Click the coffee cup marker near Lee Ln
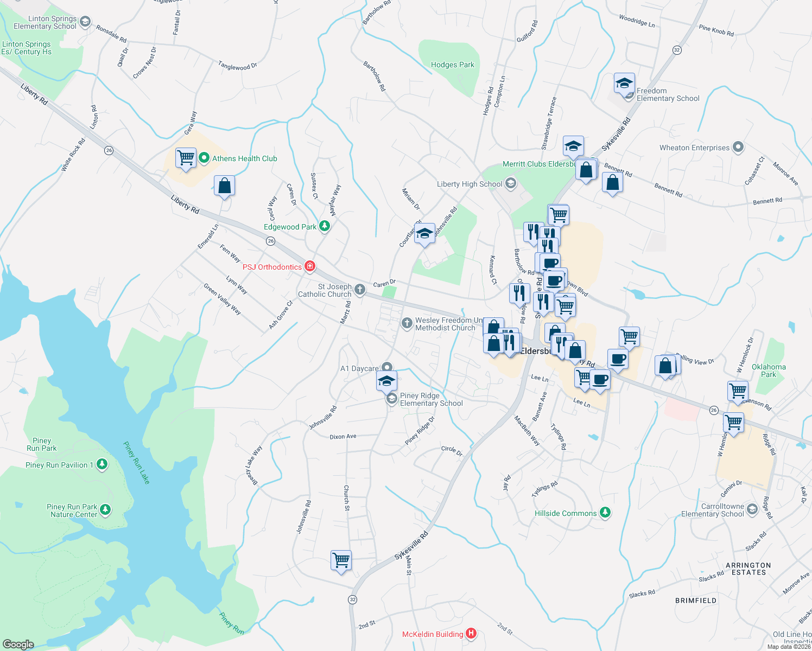The width and height of the screenshot is (812, 651). click(x=600, y=380)
